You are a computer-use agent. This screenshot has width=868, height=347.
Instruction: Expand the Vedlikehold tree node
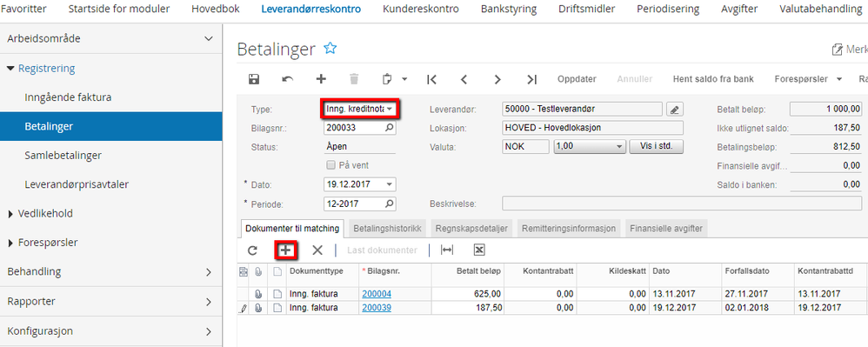11,214
